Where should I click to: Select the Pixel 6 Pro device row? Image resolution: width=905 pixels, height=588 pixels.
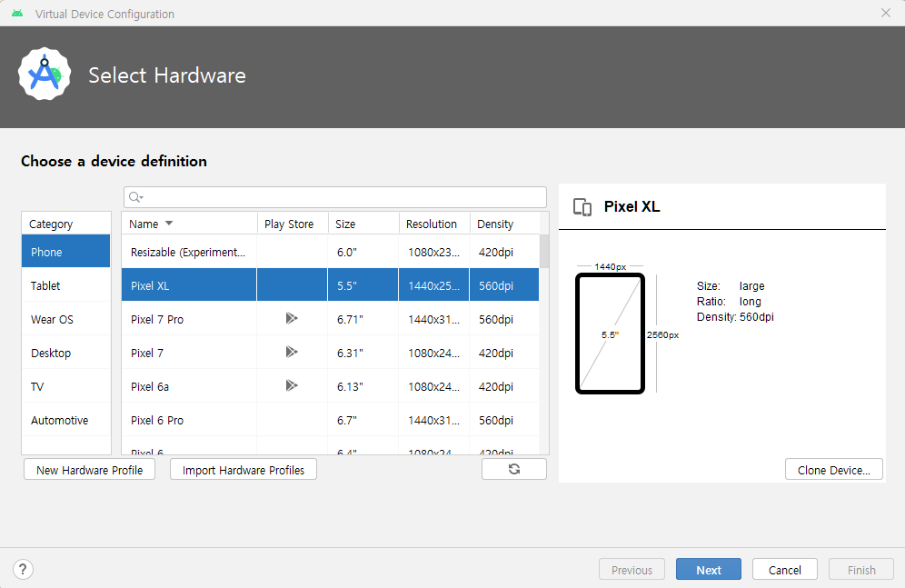[x=330, y=420]
